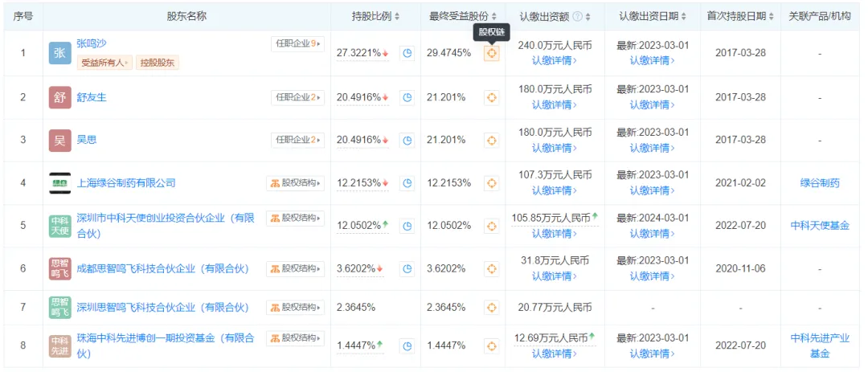
Task: Click the date 2021-02-02
Action: 741,182
